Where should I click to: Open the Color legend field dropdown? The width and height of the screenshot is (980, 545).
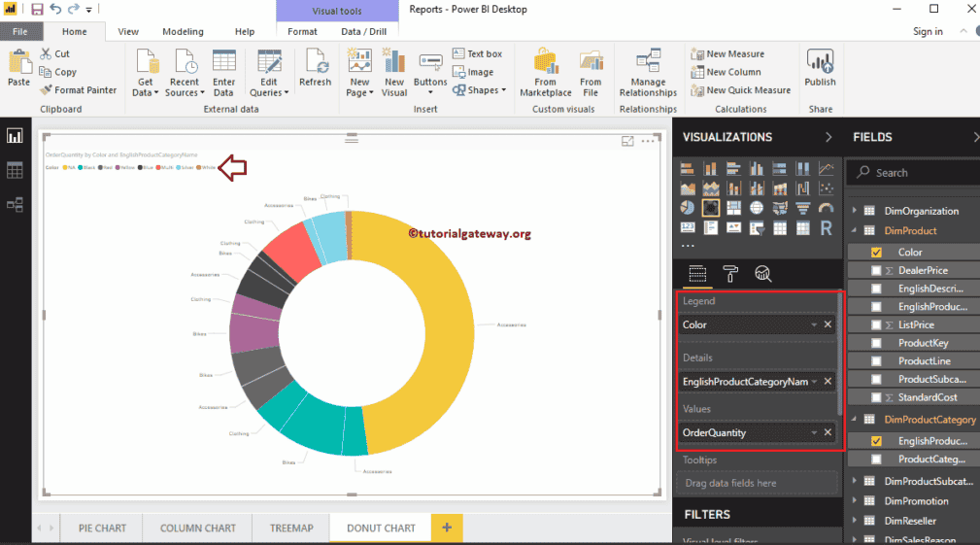(x=814, y=325)
